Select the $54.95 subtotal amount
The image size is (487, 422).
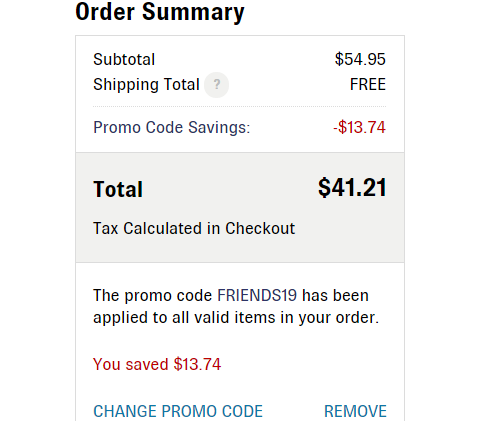(360, 59)
